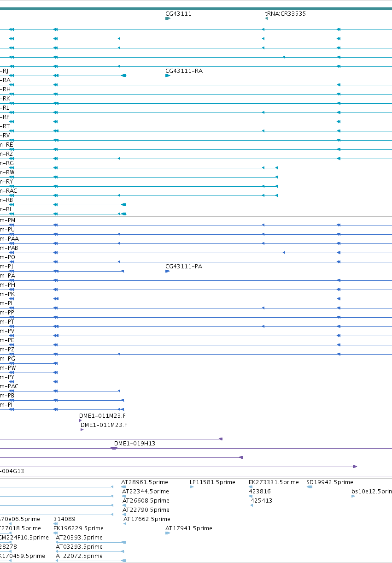Select the DME1-019H13 clone label
The width and height of the screenshot is (392, 563).
point(135,444)
